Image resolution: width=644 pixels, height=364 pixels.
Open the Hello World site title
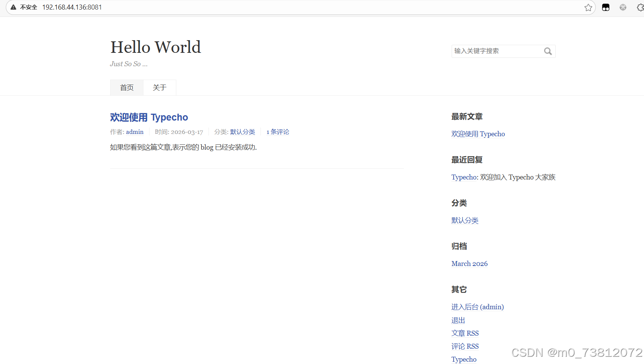pyautogui.click(x=155, y=47)
